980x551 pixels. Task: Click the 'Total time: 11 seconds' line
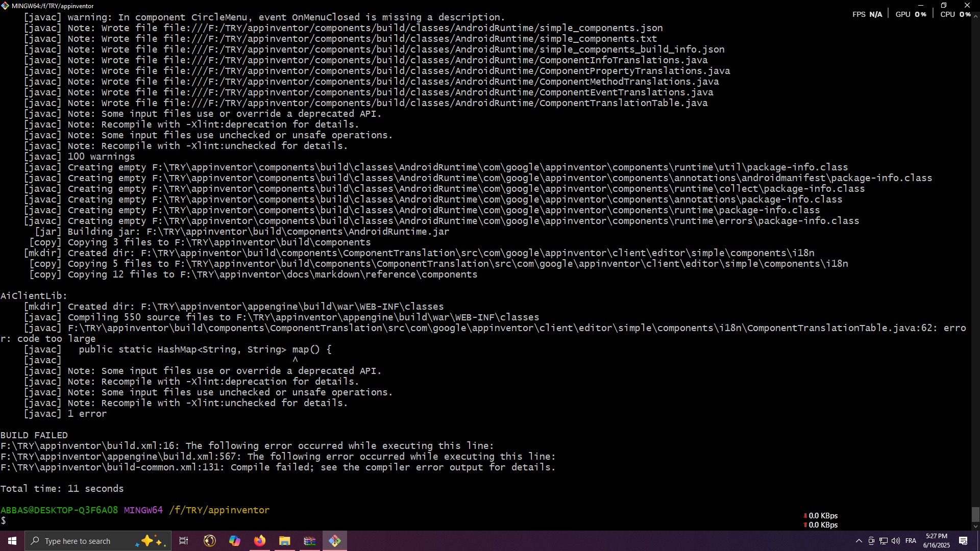point(62,489)
